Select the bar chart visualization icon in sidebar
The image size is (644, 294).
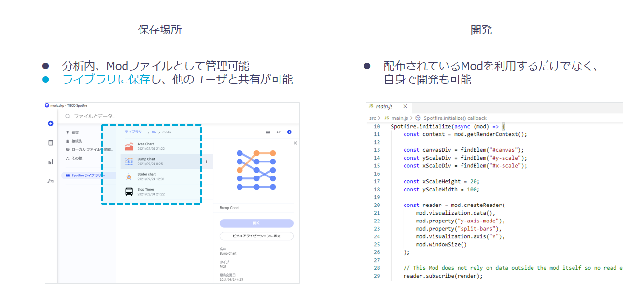point(51,162)
